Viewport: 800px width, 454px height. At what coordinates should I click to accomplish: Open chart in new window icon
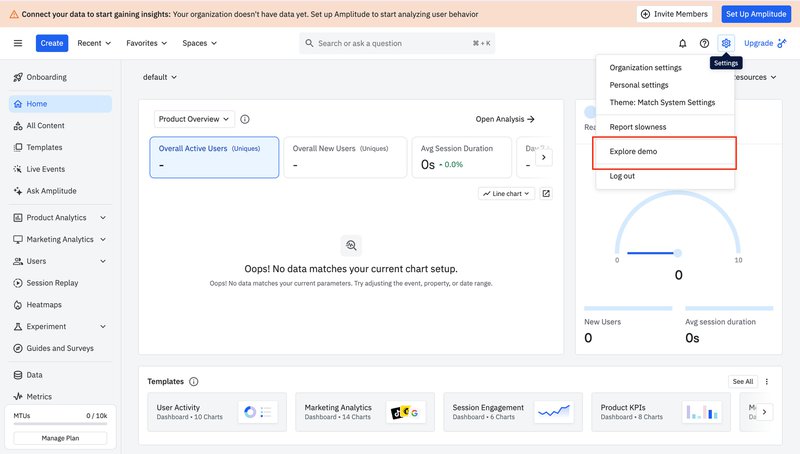tap(546, 193)
